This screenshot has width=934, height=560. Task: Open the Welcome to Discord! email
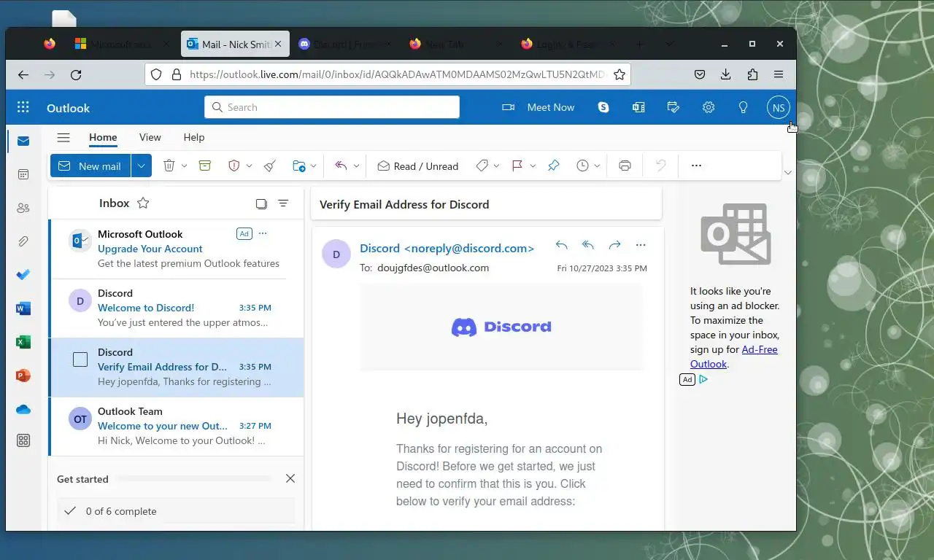click(x=176, y=308)
